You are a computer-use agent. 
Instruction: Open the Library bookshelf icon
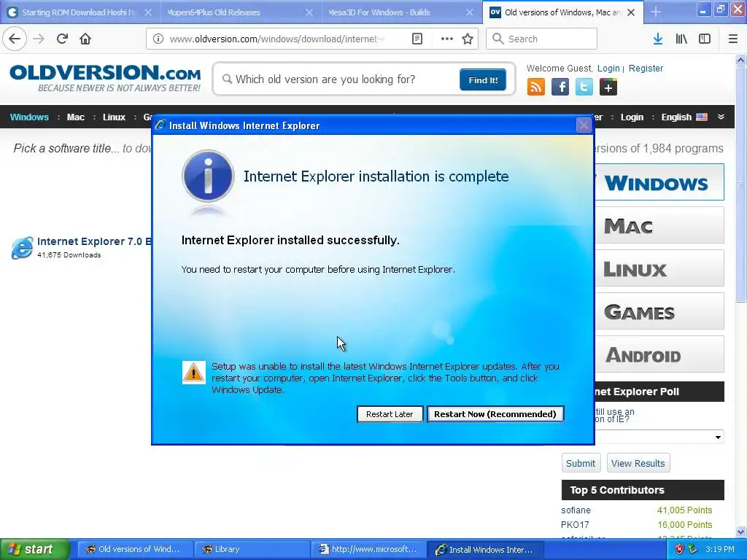coord(681,39)
